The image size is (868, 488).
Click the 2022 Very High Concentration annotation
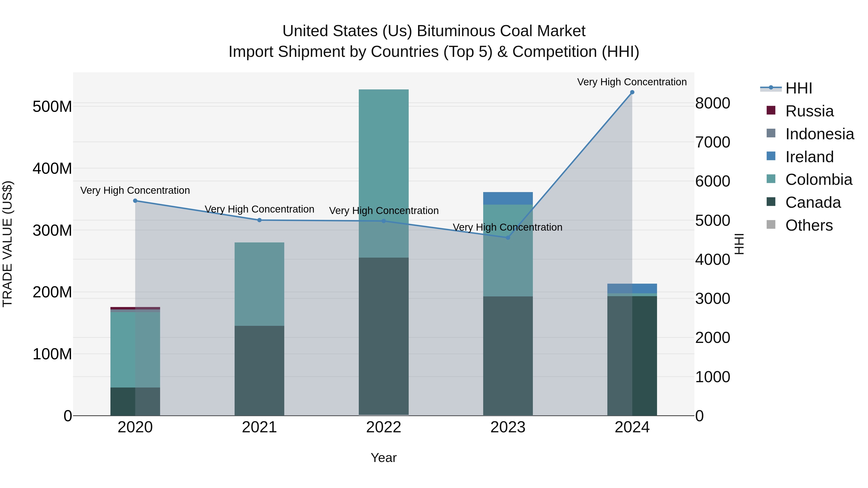coord(384,210)
